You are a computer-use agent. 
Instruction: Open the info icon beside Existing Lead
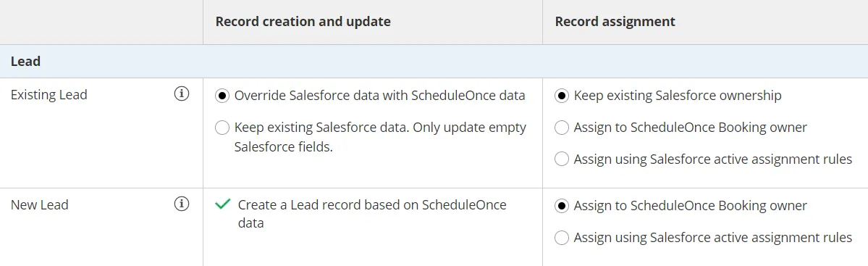point(182,94)
